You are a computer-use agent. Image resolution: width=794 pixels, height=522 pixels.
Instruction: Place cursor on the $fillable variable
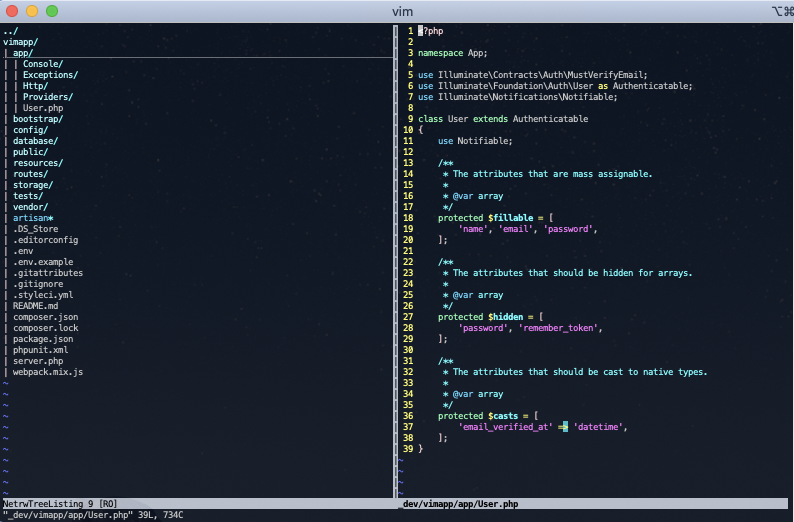point(510,218)
